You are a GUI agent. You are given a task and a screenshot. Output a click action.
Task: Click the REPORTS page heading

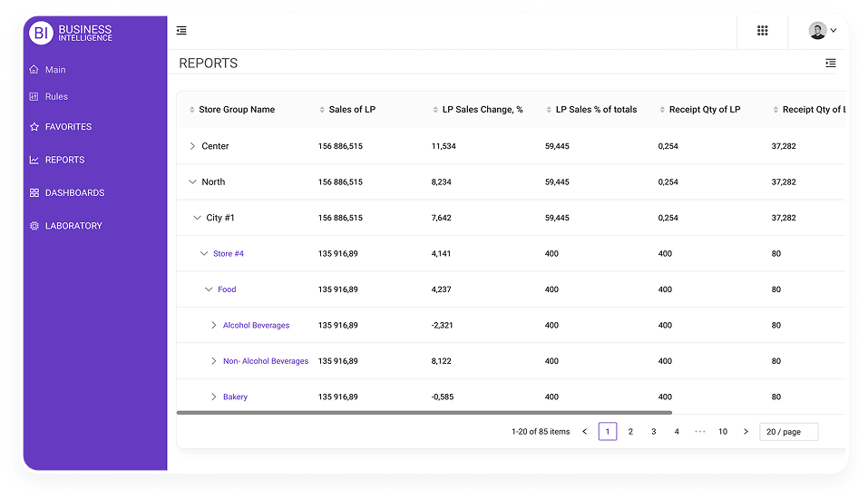[x=208, y=64]
